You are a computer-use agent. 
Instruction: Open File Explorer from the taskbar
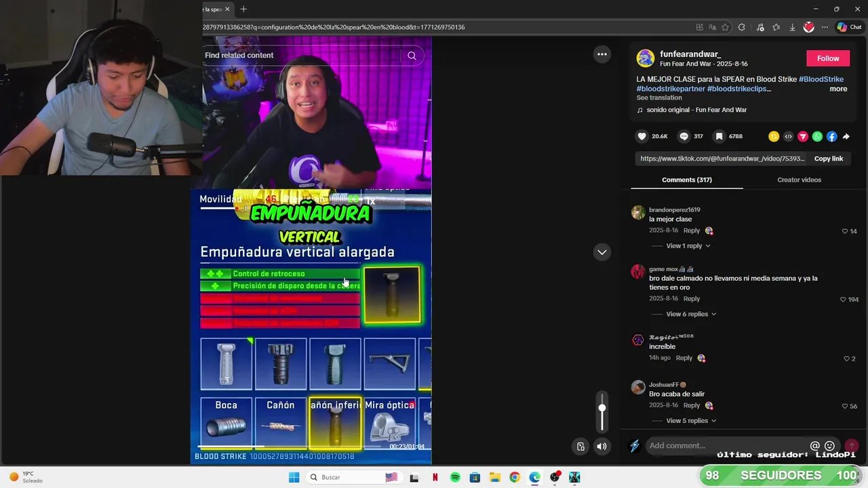[495, 477]
